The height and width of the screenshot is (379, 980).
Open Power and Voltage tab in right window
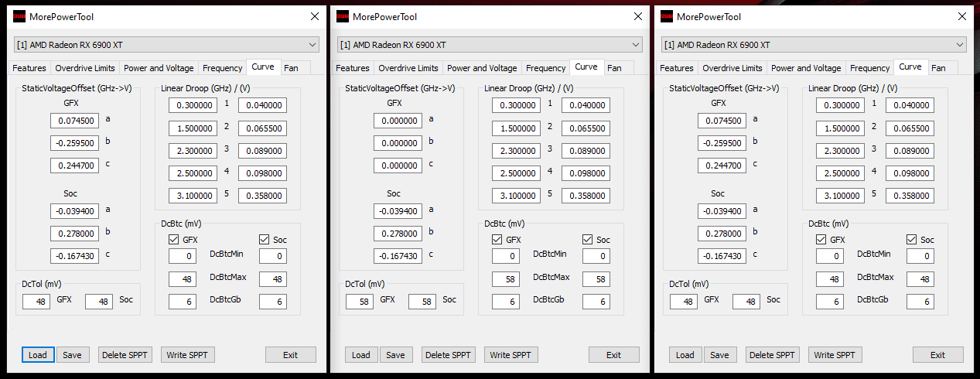806,68
